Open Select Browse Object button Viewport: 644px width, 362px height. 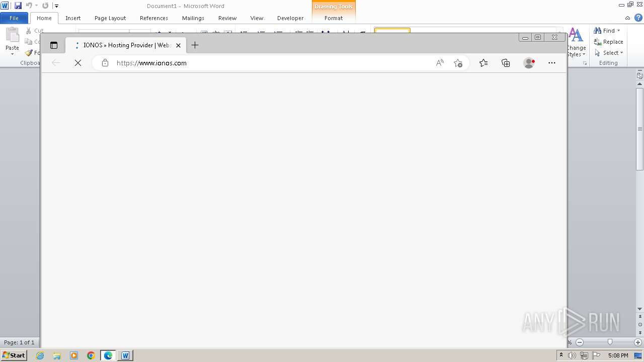(x=640, y=325)
